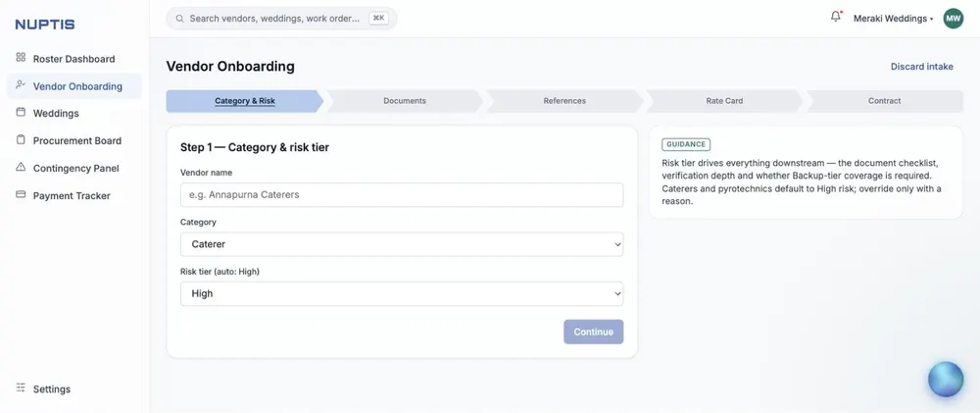The height and width of the screenshot is (413, 980).
Task: Click the Procurement Board clipboard icon
Action: (21, 140)
